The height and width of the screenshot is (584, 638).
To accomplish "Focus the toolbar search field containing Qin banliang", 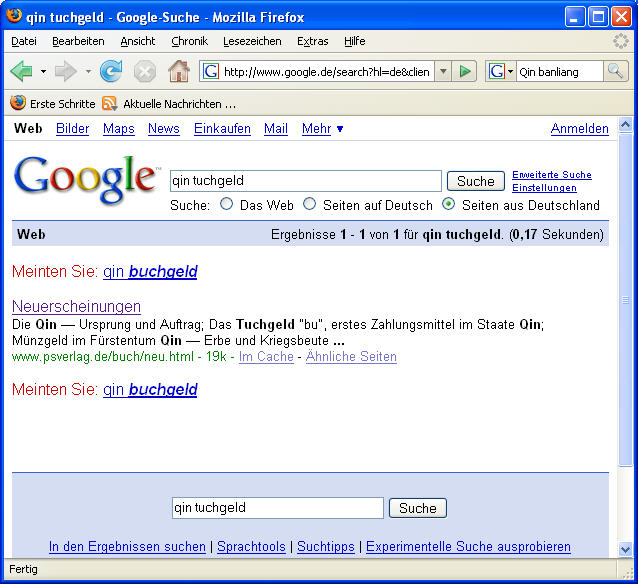I will point(559,72).
